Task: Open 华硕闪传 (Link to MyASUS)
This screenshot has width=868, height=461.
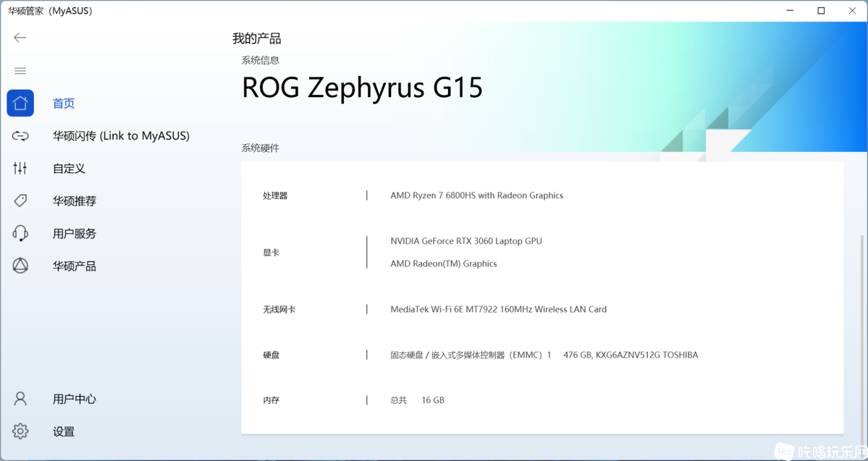Action: pyautogui.click(x=121, y=135)
